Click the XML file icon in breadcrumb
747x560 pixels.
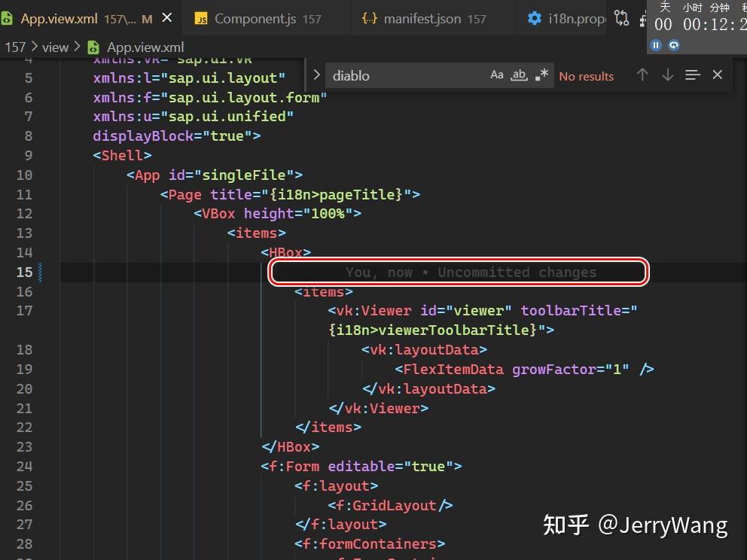coord(93,47)
